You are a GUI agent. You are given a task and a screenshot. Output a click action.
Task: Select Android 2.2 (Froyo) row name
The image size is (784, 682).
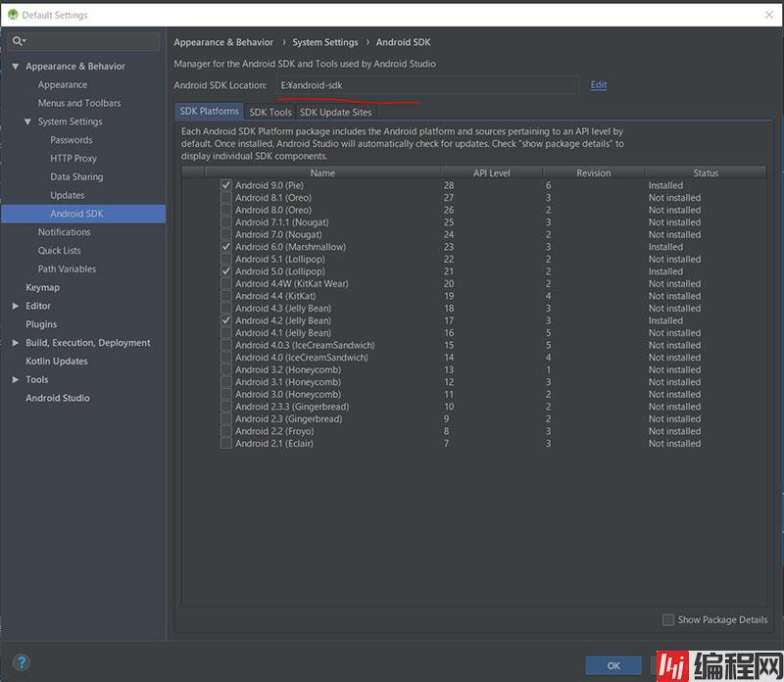pos(274,431)
